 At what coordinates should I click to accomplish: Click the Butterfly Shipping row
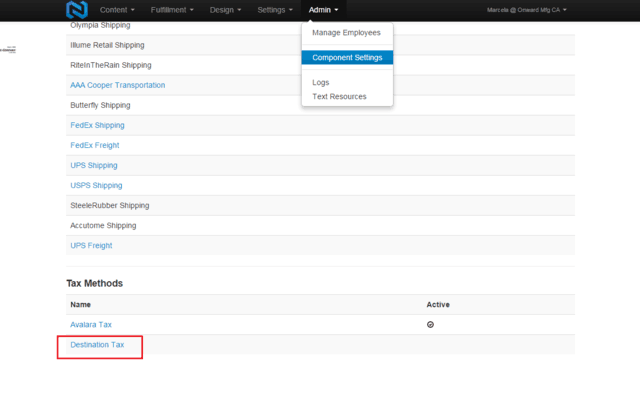[x=320, y=105]
